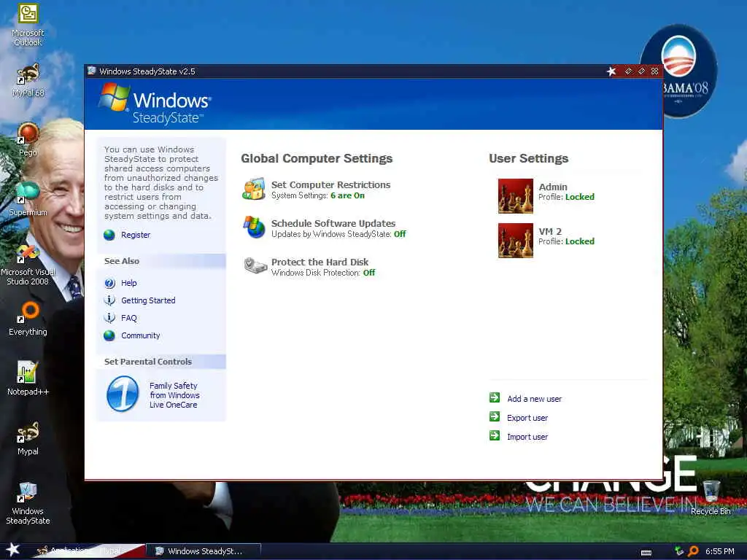747x560 pixels.
Task: Click the Set Computer Restrictions heading
Action: [330, 184]
